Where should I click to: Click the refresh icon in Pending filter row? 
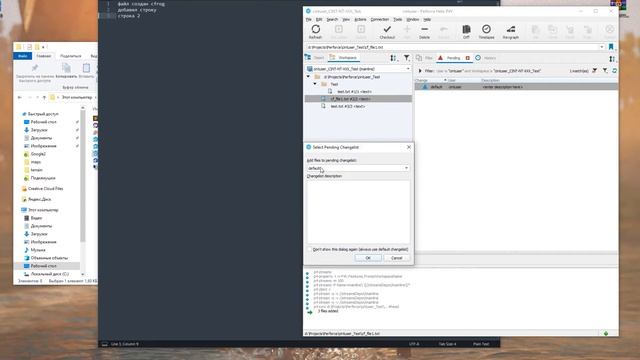pos(614,71)
